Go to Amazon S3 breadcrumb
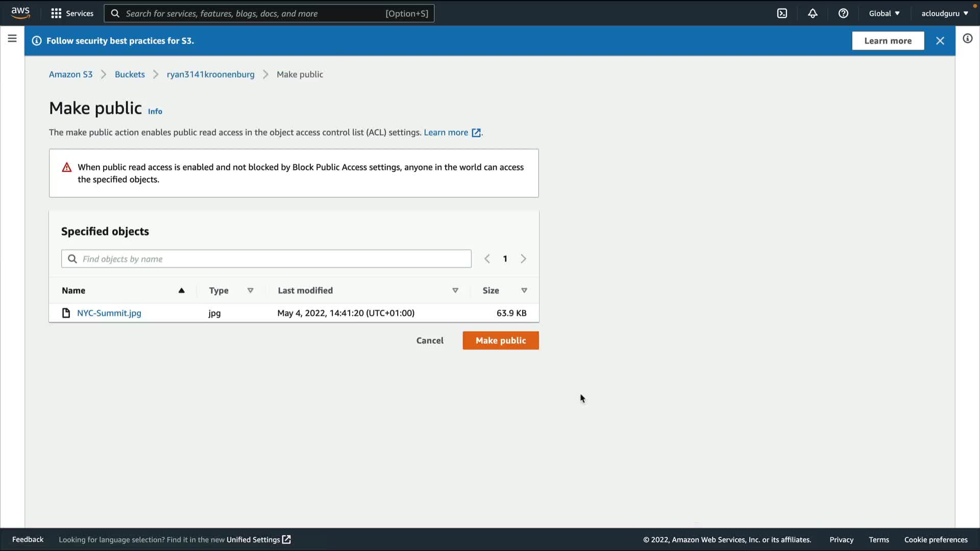 [70, 74]
